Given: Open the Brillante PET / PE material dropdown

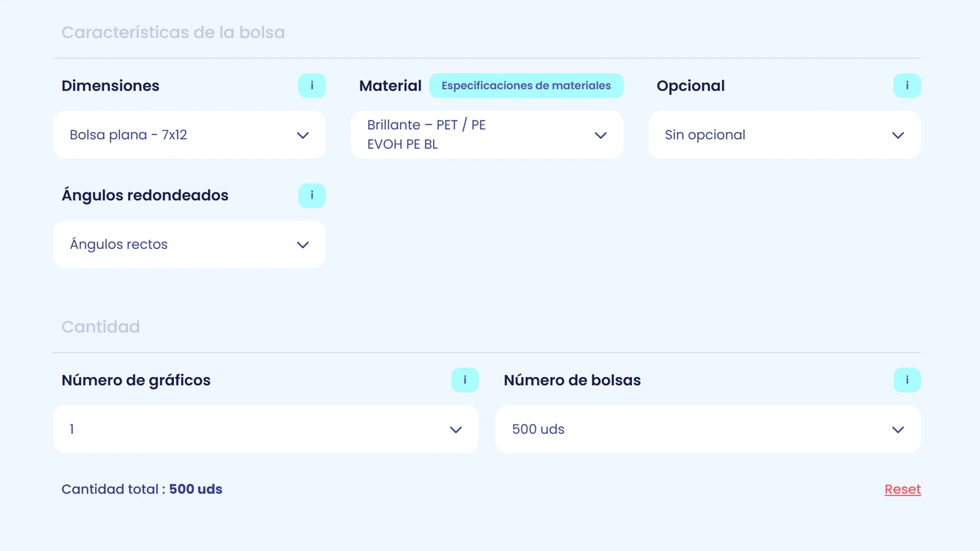Looking at the screenshot, I should [487, 135].
